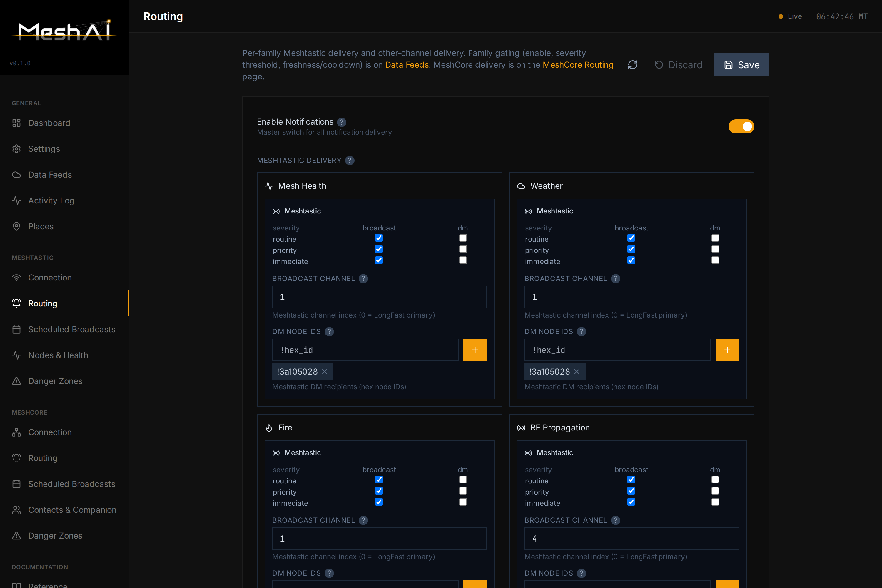The image size is (882, 588).
Task: Go to MeshCore Scheduled Broadcasts
Action: coord(64,484)
